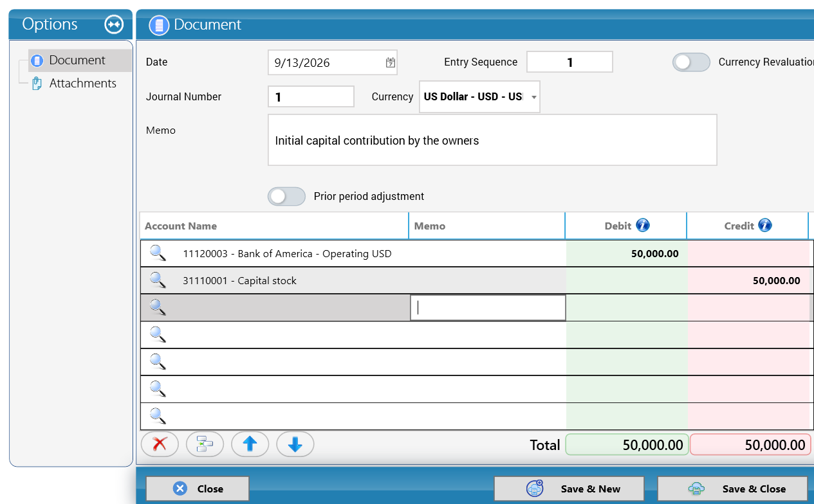Click the Document header icon
This screenshot has width=814, height=504.
point(159,25)
